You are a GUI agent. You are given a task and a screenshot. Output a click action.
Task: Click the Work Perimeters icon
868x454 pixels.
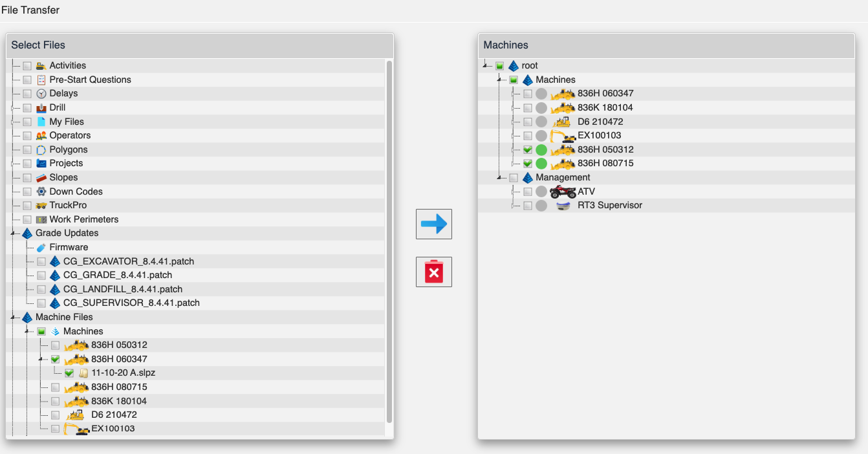(41, 219)
